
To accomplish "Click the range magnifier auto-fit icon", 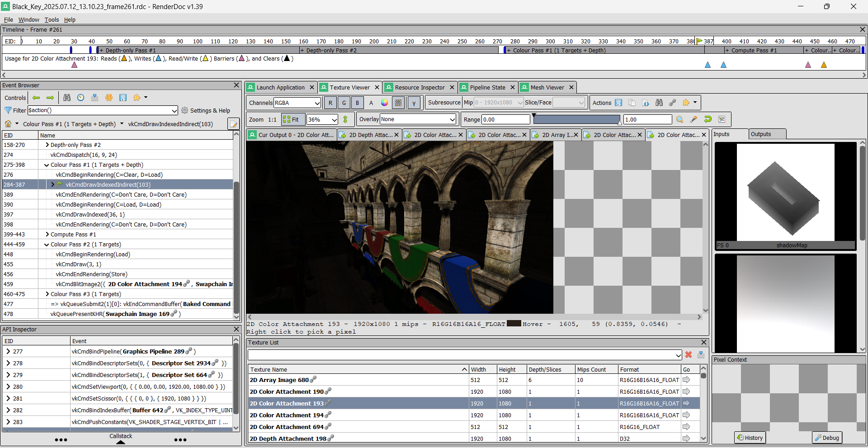I will click(x=679, y=119).
